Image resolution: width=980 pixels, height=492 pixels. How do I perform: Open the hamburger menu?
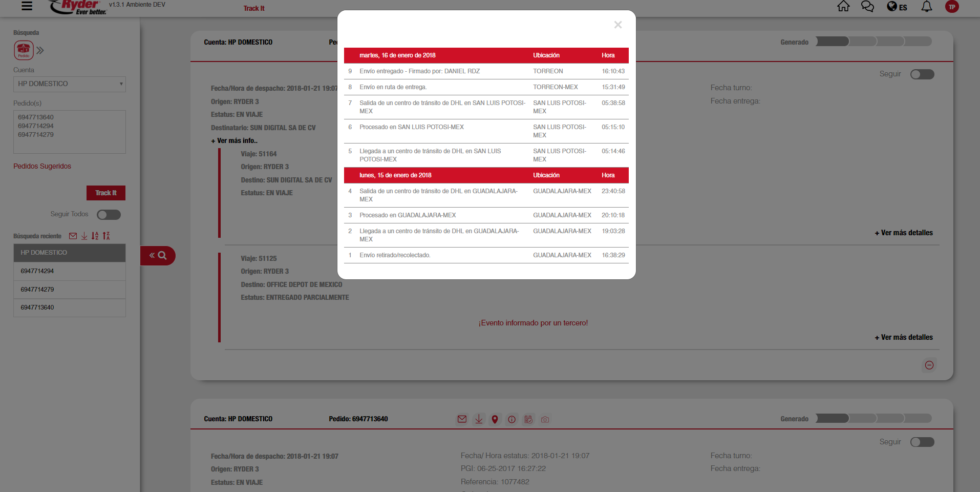click(x=27, y=6)
